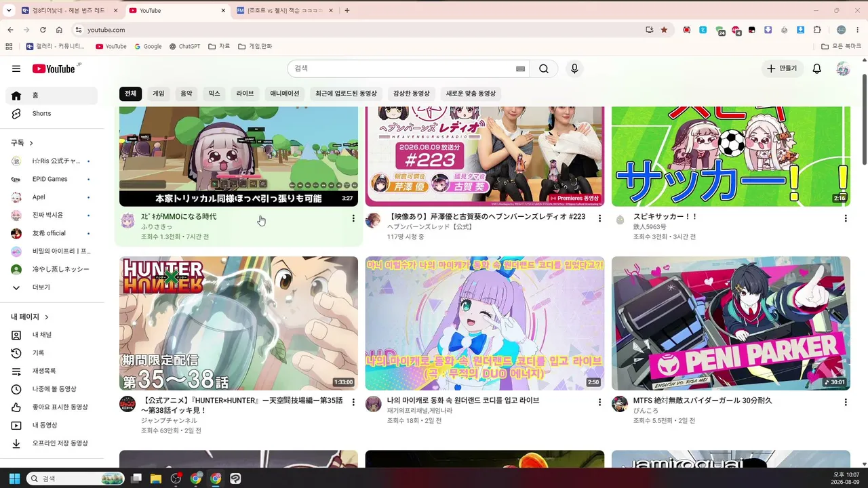This screenshot has width=868, height=488.
Task: Open more options for ヘブンバーンズレディオ #223 video
Action: (599, 218)
